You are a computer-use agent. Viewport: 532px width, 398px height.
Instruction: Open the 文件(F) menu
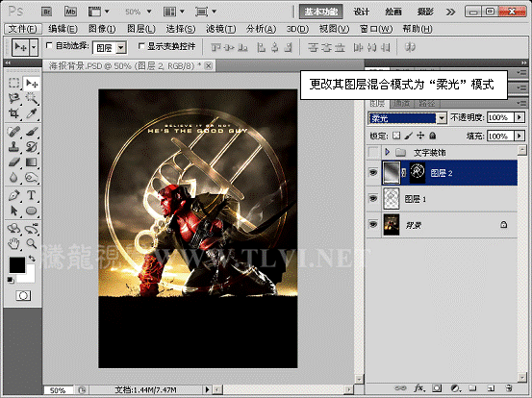click(x=22, y=29)
